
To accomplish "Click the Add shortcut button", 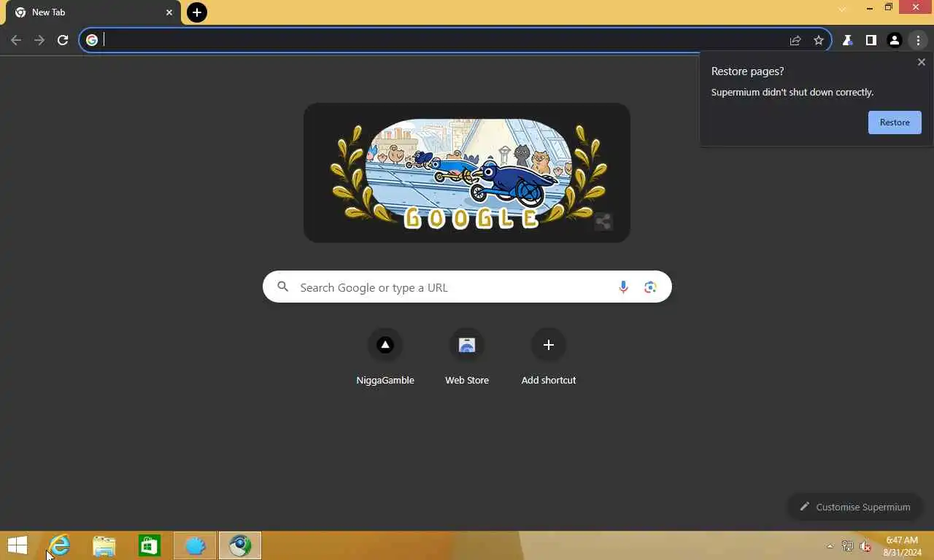I will tap(549, 357).
